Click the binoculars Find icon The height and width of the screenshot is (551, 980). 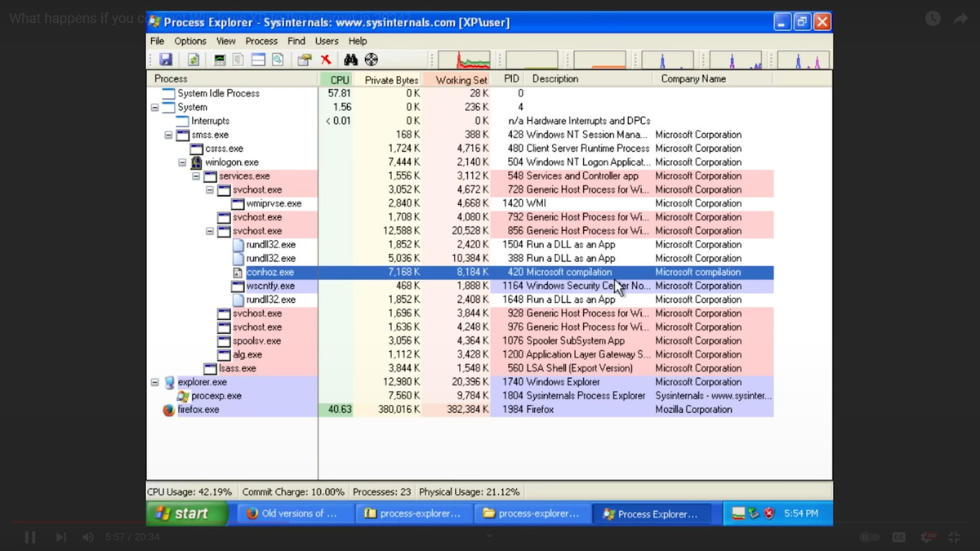pyautogui.click(x=351, y=60)
